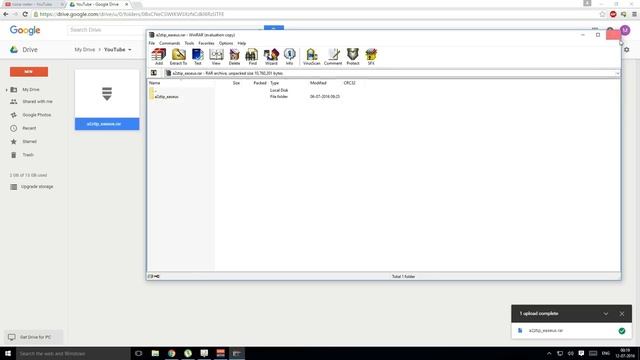Open Drive settings gear icon
Screen dimensions: 640x360
[x=627, y=50]
